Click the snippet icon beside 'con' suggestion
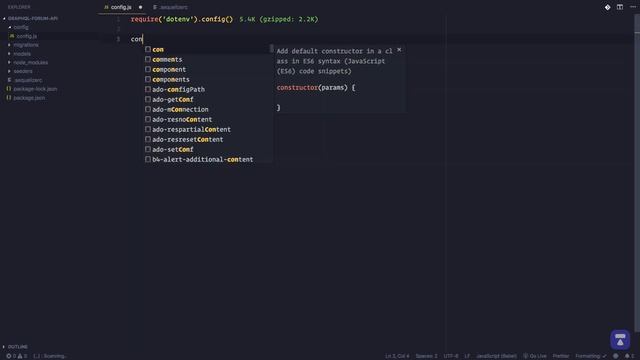 pos(148,49)
